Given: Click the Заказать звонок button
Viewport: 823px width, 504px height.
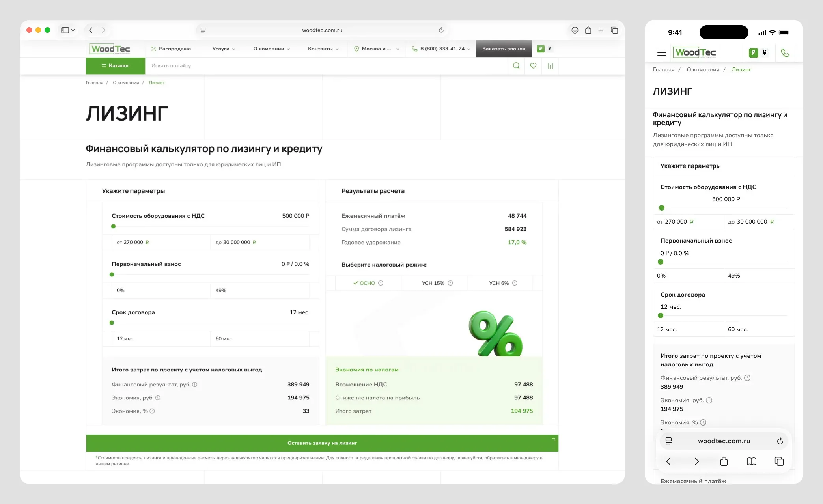Looking at the screenshot, I should [504, 49].
